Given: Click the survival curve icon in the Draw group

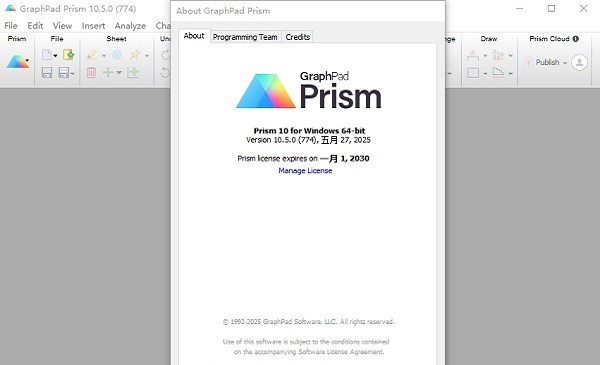Looking at the screenshot, I should click(498, 72).
